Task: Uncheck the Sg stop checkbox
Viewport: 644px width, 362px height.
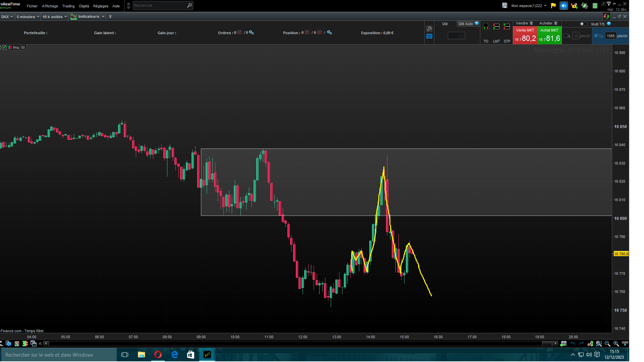Action: tap(596, 36)
